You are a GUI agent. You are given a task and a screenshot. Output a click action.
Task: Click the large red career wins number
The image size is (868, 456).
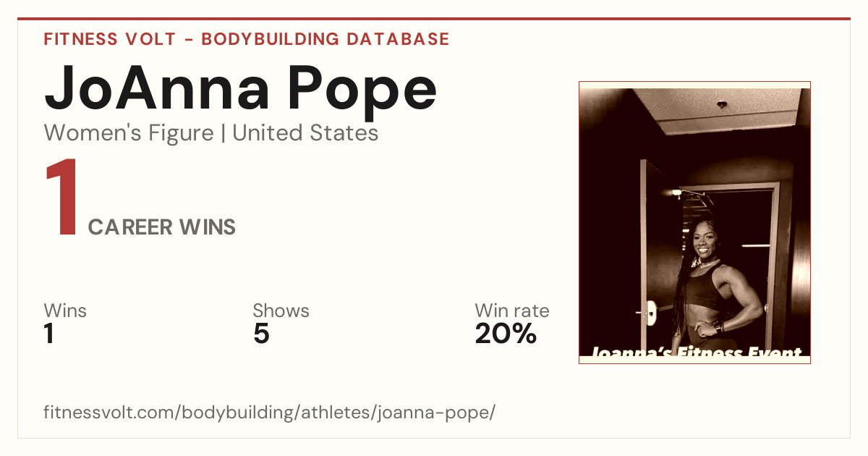[62, 199]
